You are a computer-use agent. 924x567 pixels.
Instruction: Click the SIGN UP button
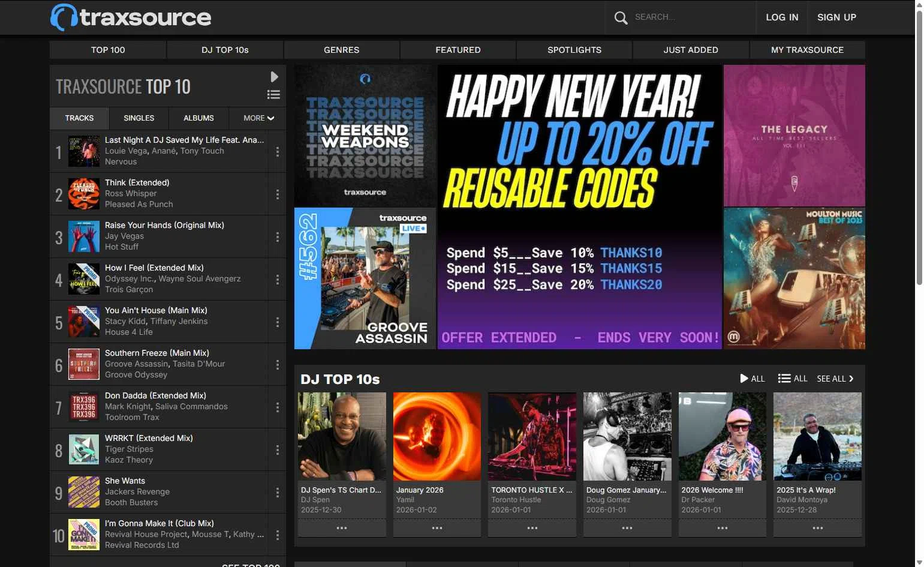click(836, 17)
